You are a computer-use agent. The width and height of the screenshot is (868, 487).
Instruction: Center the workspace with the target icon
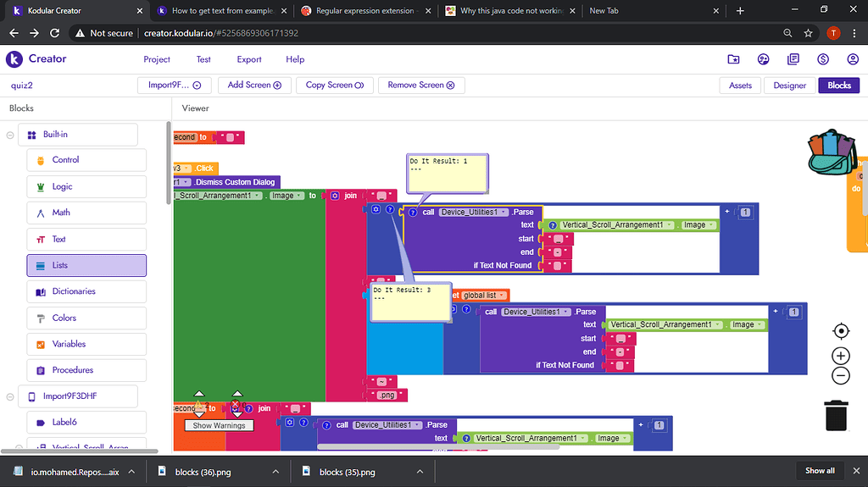840,330
